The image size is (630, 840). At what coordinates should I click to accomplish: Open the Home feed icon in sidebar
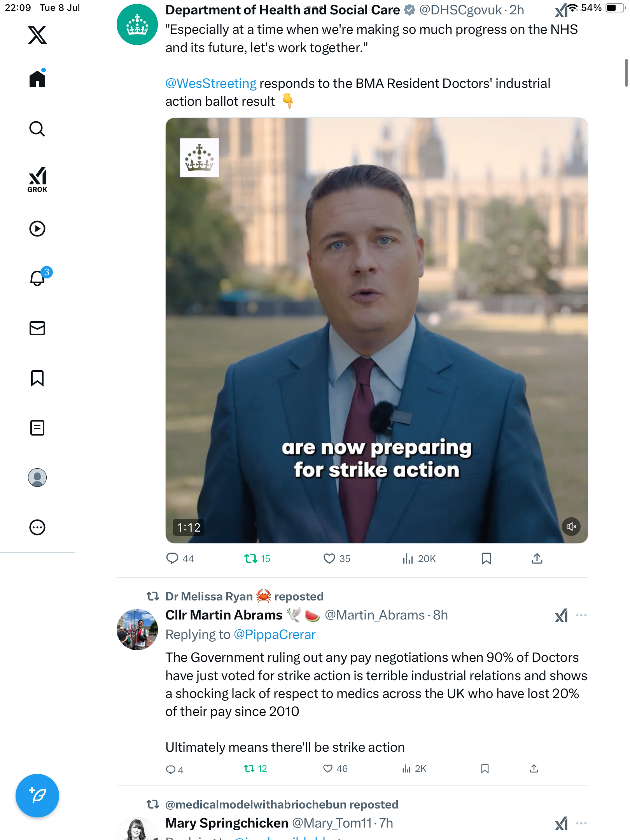tap(37, 78)
